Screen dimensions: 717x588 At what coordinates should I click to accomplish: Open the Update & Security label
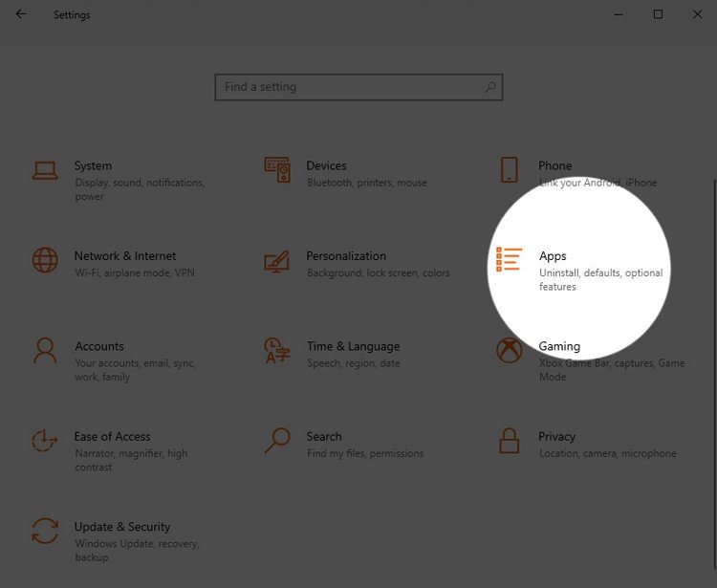click(x=122, y=527)
